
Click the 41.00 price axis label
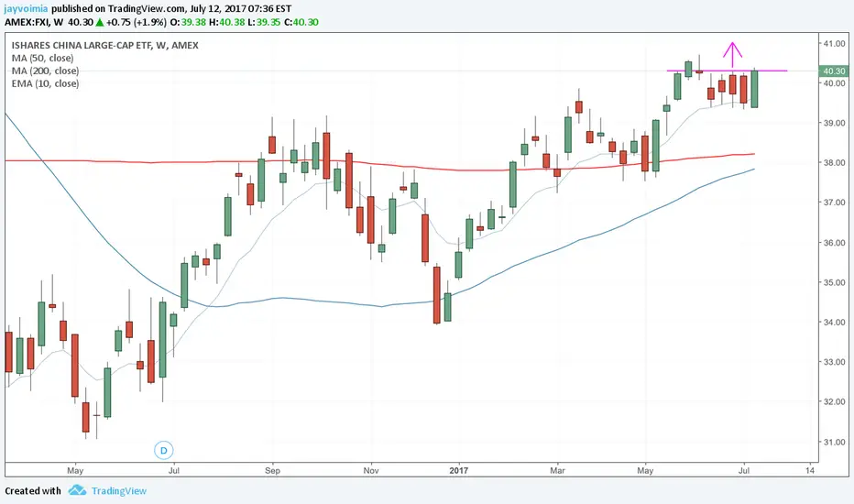835,44
